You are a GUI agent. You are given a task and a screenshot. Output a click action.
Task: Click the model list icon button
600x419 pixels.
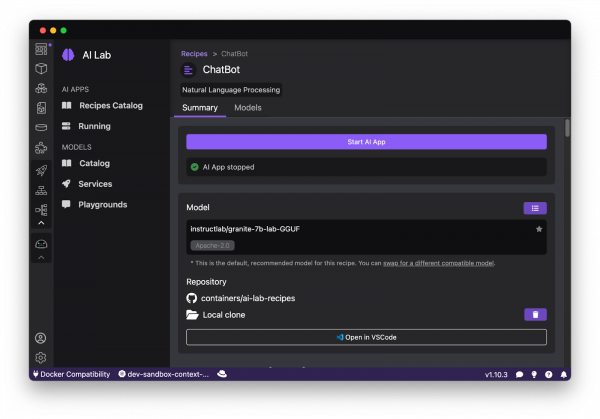[x=535, y=208]
